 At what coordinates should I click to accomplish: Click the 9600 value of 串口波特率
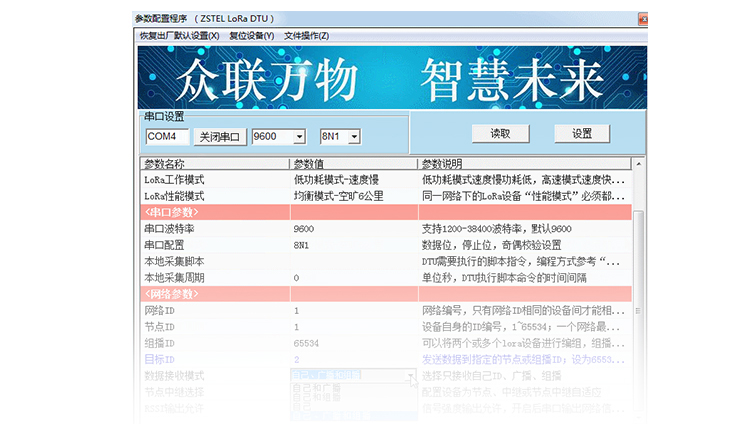click(304, 229)
